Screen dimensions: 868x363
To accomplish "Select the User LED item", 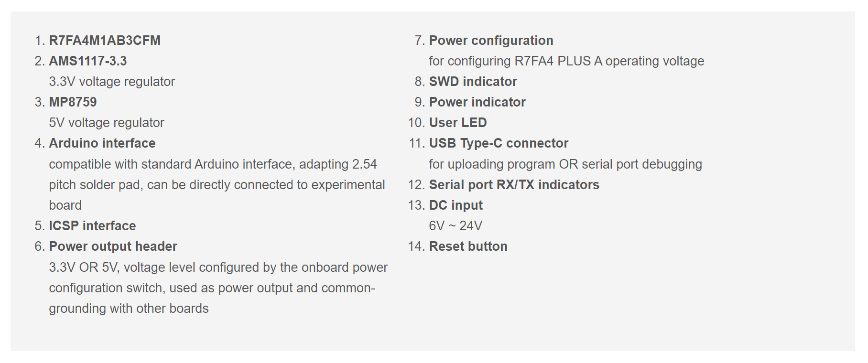I will pos(457,123).
